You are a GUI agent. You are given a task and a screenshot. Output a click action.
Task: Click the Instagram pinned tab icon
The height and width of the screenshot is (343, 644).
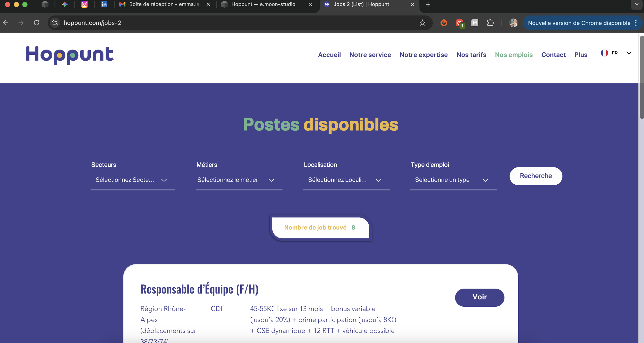(84, 4)
